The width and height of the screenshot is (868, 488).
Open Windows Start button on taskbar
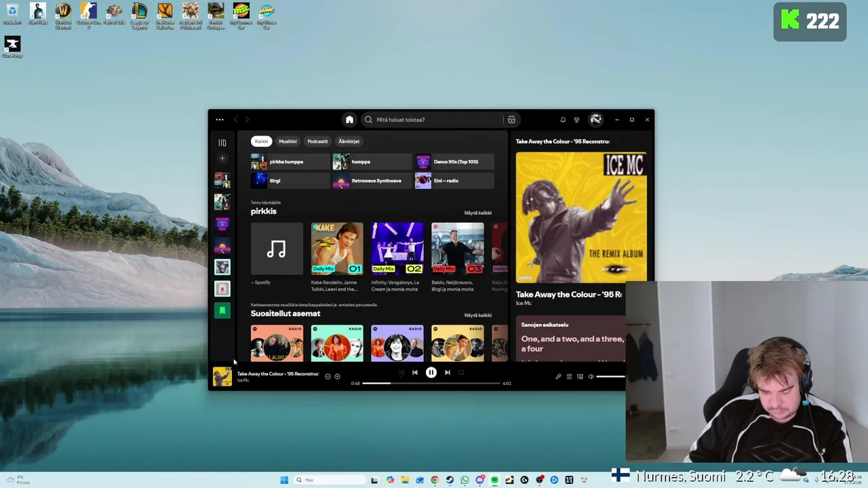point(284,480)
